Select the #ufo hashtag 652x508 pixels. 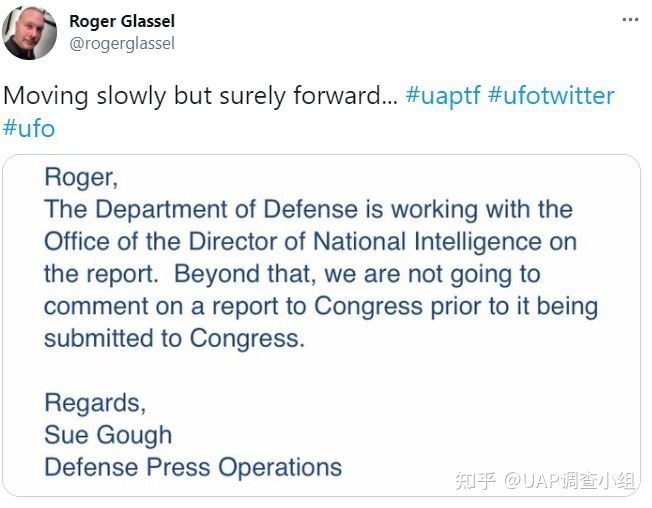[x=29, y=128]
